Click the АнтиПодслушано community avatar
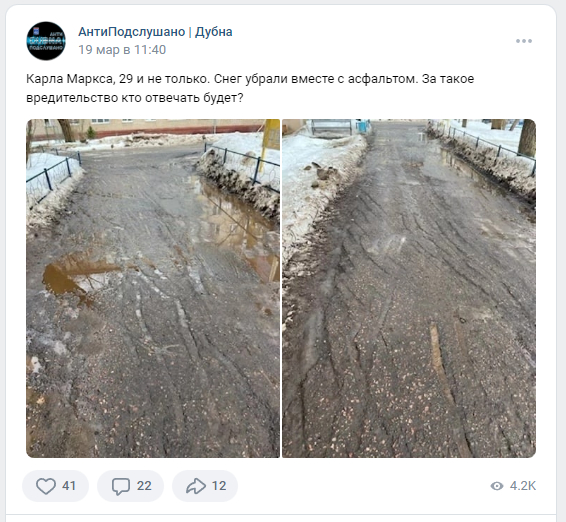The image size is (566, 522). point(46,41)
